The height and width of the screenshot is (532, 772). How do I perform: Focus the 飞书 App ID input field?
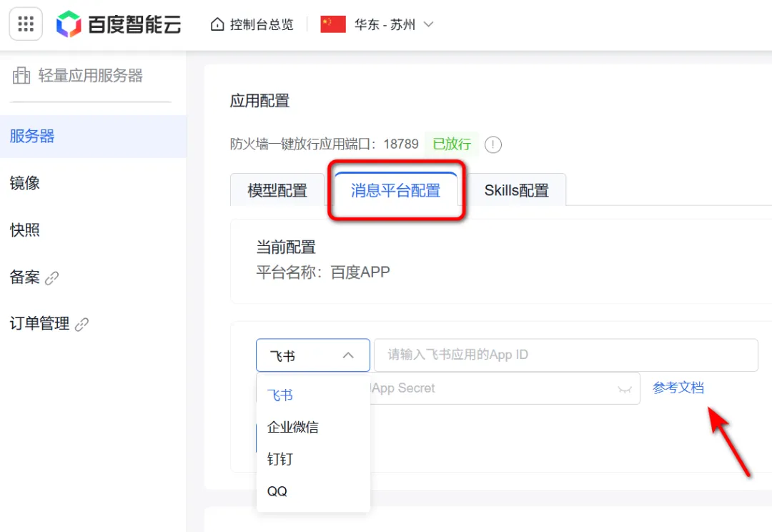[x=565, y=355]
